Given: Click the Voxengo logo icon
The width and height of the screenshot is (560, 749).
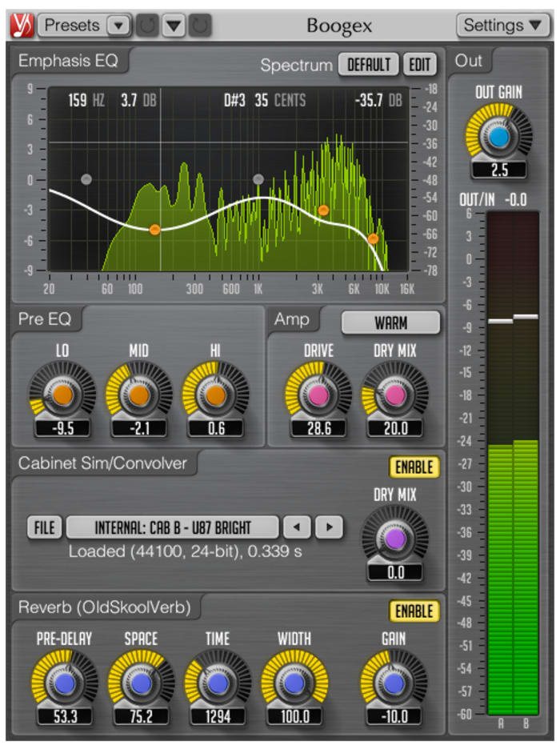Looking at the screenshot, I should tap(22, 25).
